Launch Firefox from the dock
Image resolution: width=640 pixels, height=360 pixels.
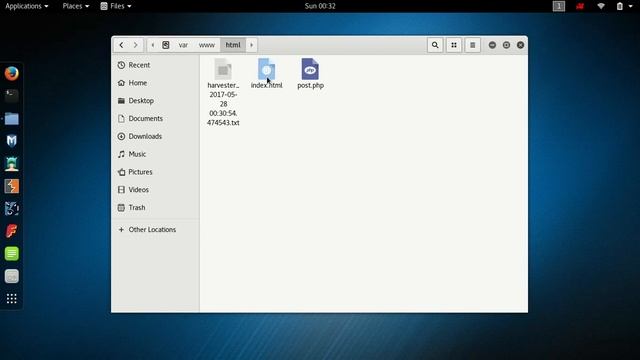(11, 73)
